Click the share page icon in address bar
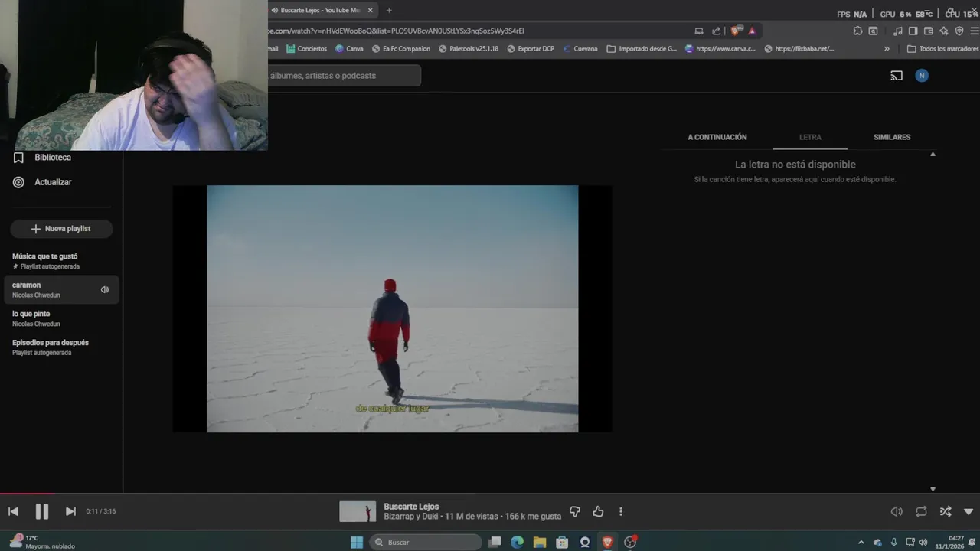 click(717, 31)
